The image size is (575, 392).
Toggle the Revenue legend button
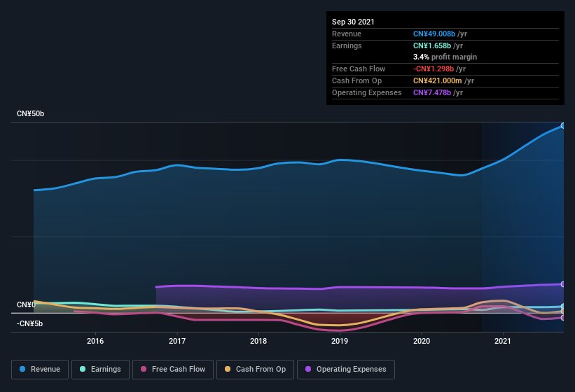click(40, 370)
